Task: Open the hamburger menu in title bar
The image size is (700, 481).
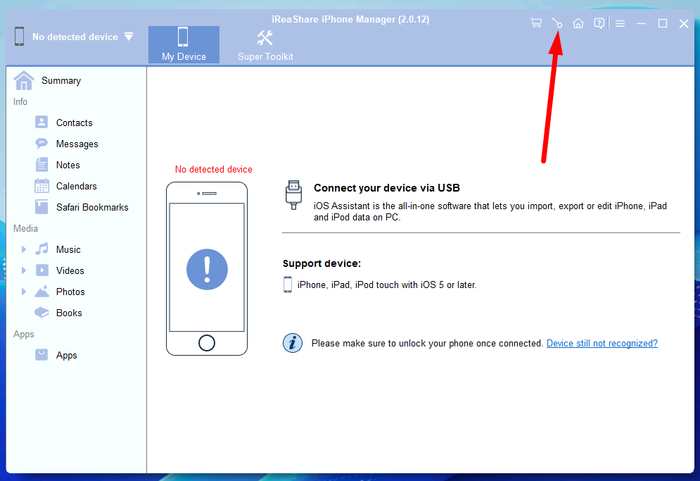Action: 620,23
